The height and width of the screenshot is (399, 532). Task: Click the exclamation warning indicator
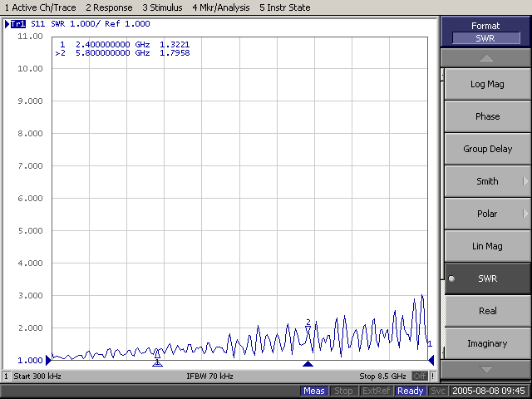point(432,377)
